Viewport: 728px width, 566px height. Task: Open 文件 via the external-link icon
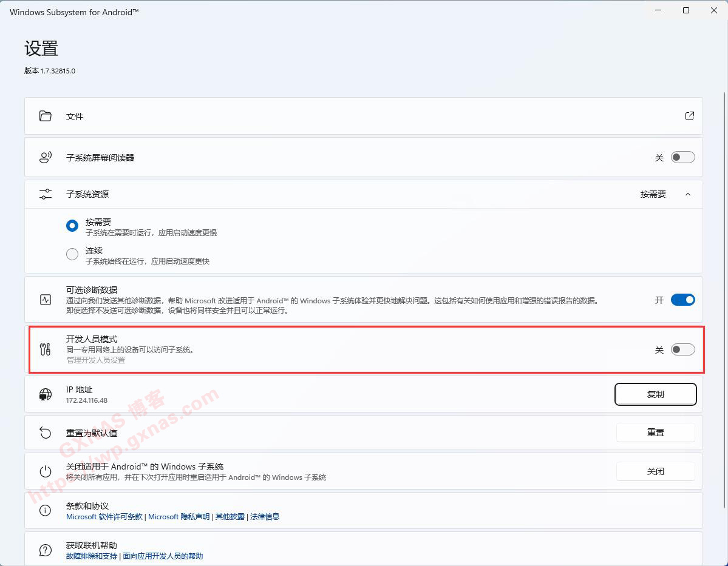click(x=689, y=116)
